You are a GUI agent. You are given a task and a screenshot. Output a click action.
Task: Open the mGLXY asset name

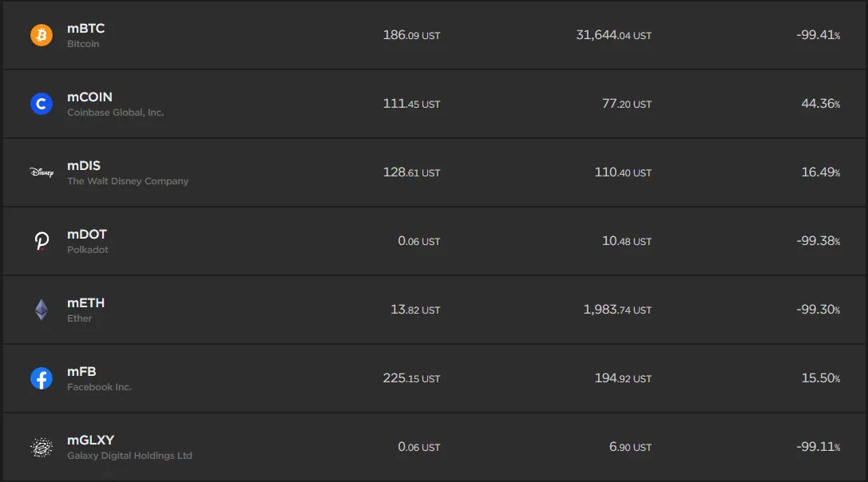91,440
